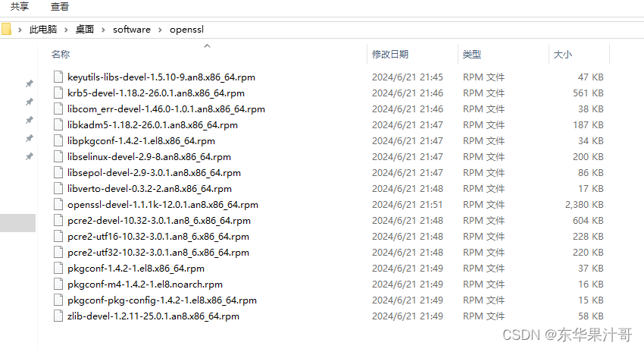
Task: Sort files by the 大小 column header
Action: [563, 55]
